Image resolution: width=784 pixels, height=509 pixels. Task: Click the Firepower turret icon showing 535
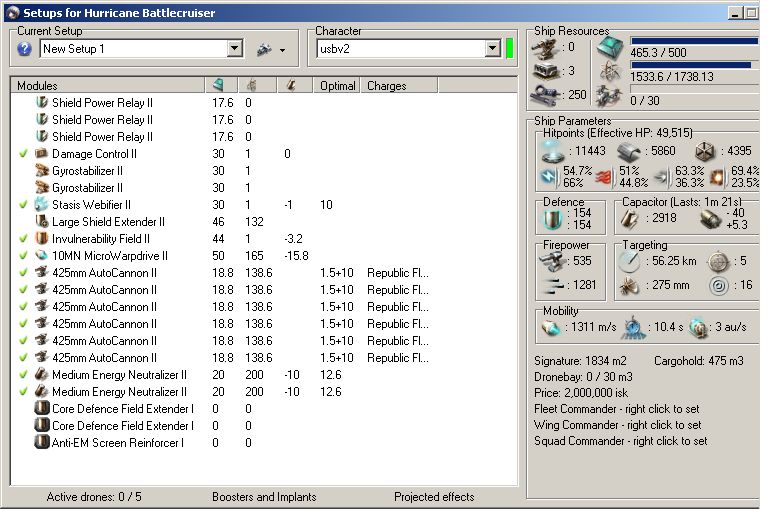tap(553, 261)
